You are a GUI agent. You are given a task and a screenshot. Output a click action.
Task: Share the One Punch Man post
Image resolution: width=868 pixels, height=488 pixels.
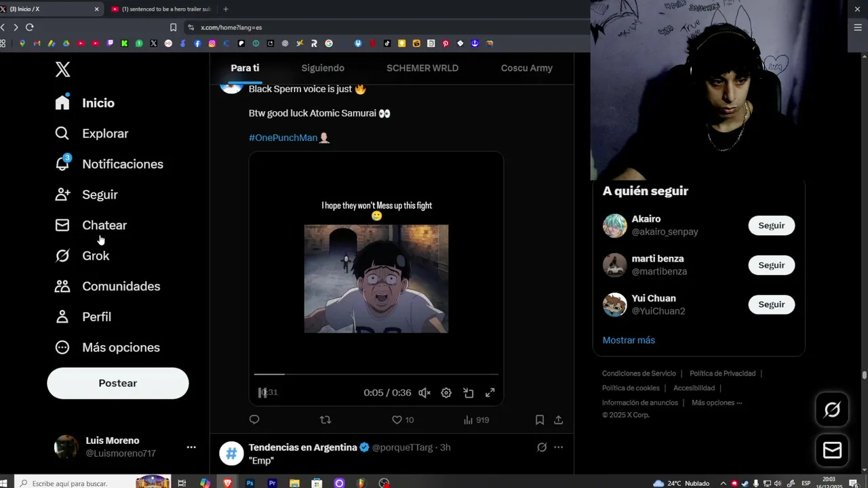[x=559, y=420]
